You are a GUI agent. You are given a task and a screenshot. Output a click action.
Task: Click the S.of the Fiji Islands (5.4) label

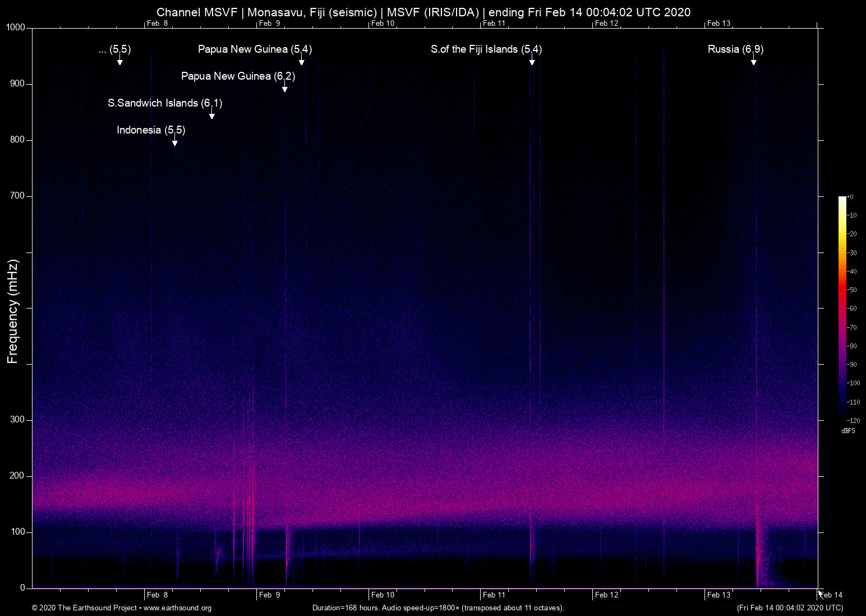486,49
